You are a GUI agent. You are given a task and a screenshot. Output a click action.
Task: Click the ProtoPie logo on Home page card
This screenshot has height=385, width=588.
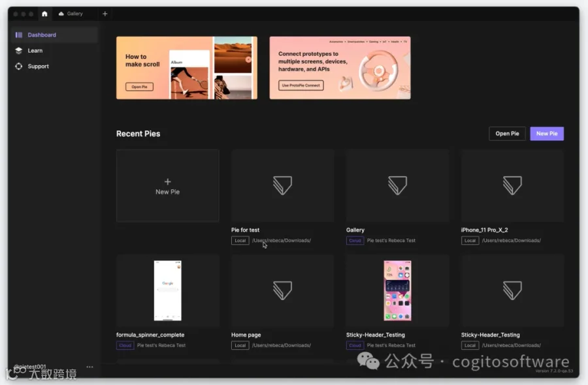pyautogui.click(x=282, y=290)
